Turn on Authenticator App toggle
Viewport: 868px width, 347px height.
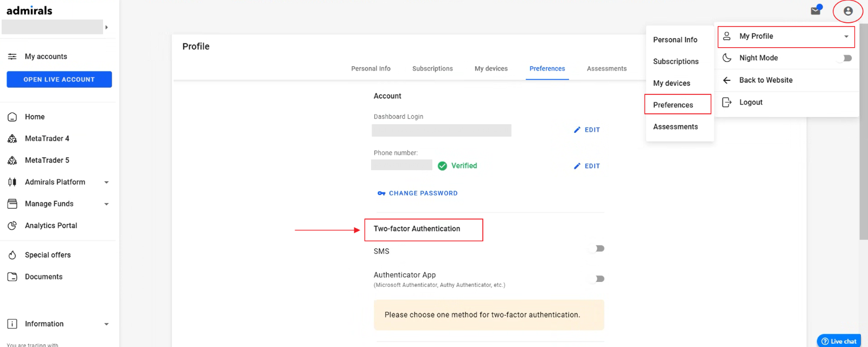click(598, 279)
